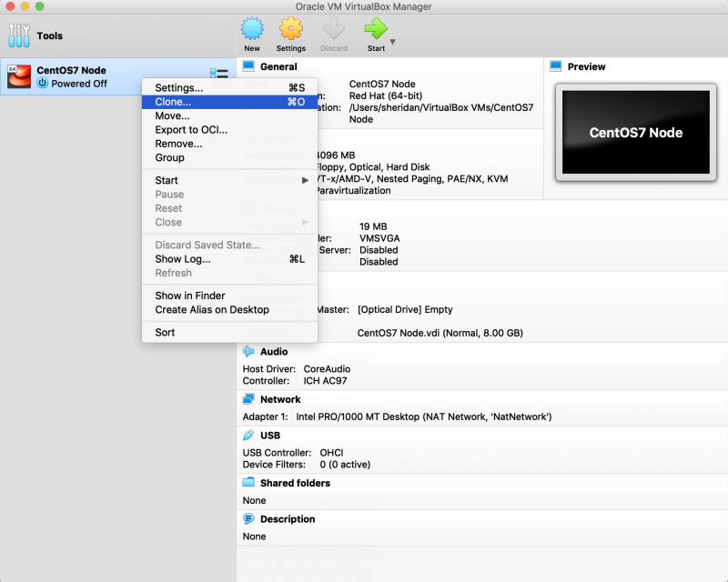Image resolution: width=728 pixels, height=582 pixels.
Task: Click the greyed Close menu entry
Action: click(230, 222)
